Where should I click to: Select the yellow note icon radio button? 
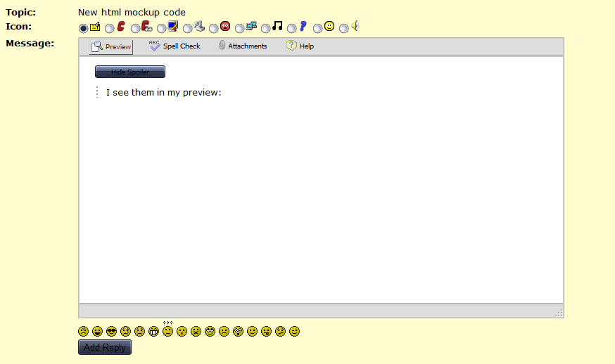point(84,28)
